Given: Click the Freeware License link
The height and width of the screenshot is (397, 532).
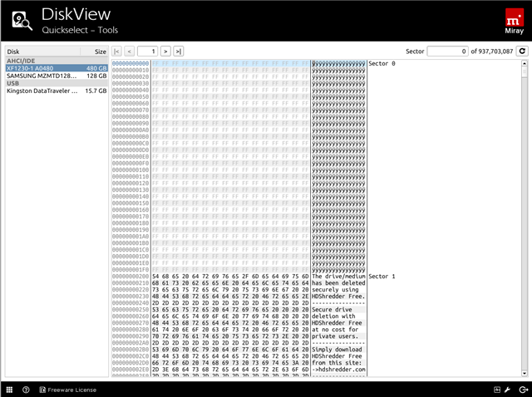Looking at the screenshot, I should [x=72, y=390].
